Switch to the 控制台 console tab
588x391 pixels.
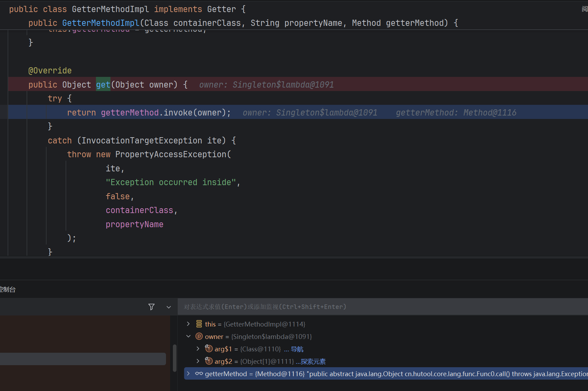(x=8, y=289)
